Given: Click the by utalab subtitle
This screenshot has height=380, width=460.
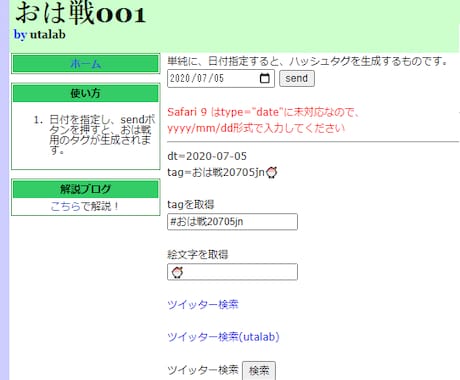Looking at the screenshot, I should (x=40, y=34).
